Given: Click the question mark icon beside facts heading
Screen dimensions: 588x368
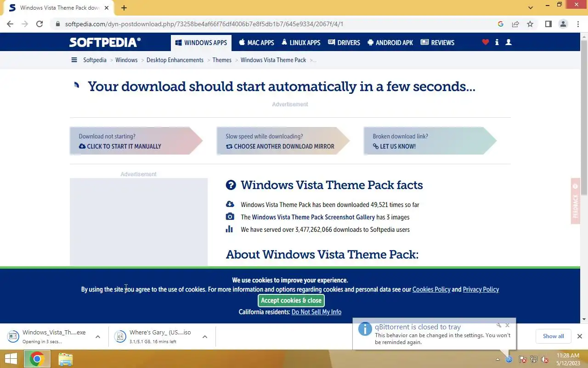Looking at the screenshot, I should coord(231,185).
